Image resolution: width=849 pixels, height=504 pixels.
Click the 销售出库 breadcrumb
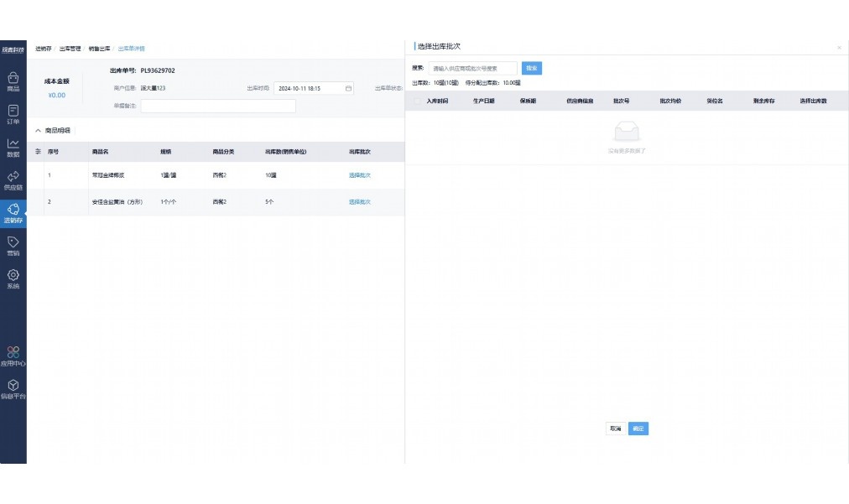[x=99, y=49]
